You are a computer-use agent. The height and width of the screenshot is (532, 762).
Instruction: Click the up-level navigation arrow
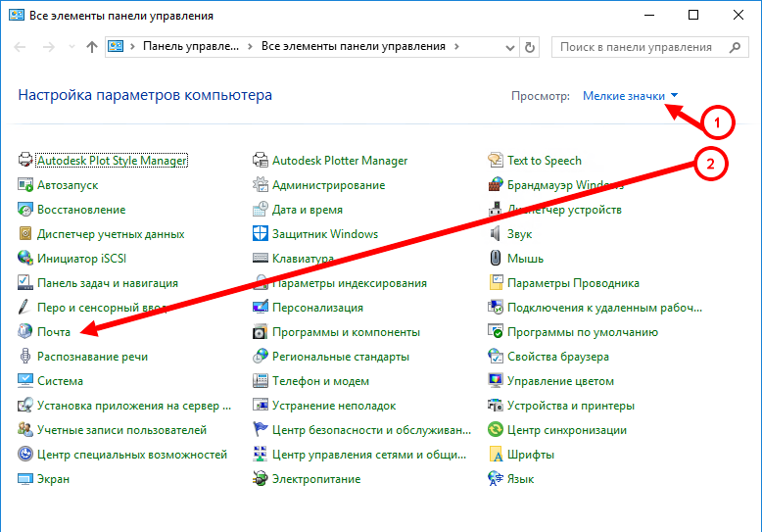point(91,47)
